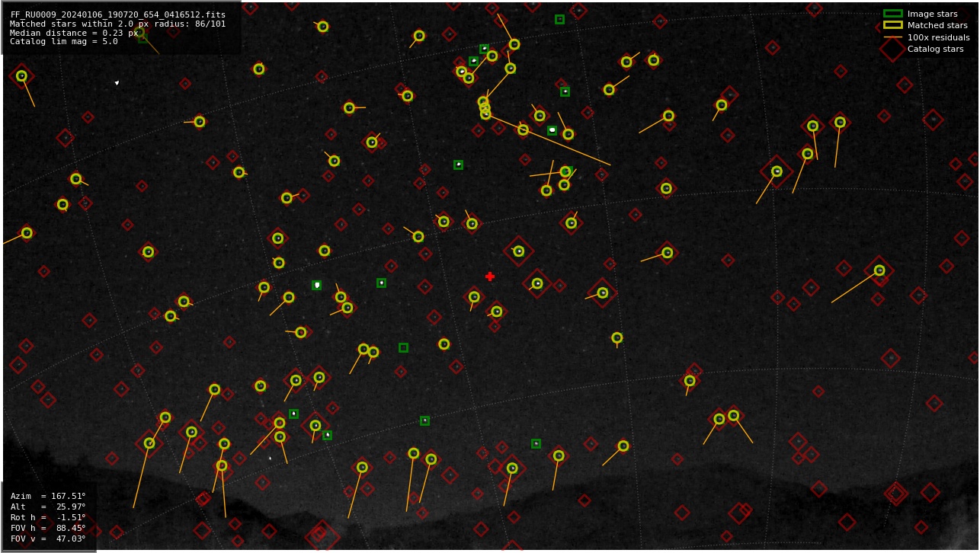Click the green Image stars legend square

[x=892, y=14]
